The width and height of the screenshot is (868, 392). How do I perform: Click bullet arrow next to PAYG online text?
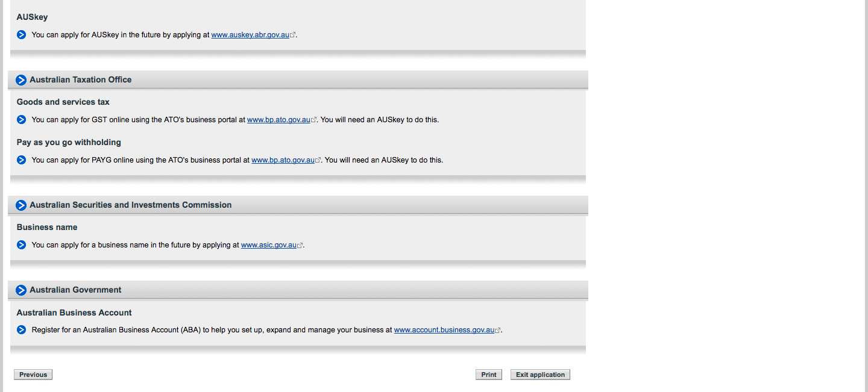[x=22, y=160]
